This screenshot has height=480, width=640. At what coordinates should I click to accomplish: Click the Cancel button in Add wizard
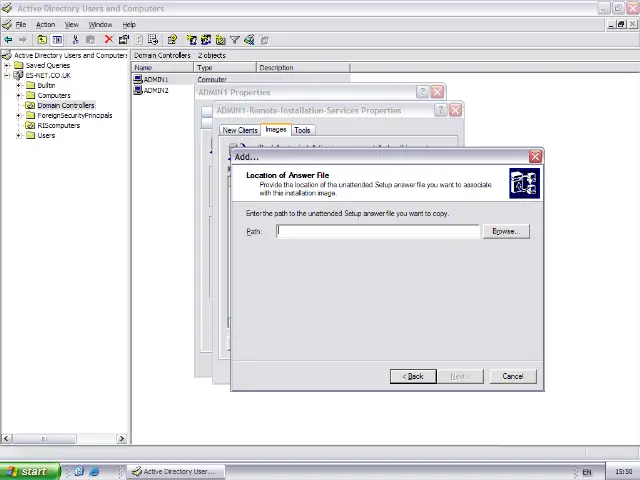point(513,376)
